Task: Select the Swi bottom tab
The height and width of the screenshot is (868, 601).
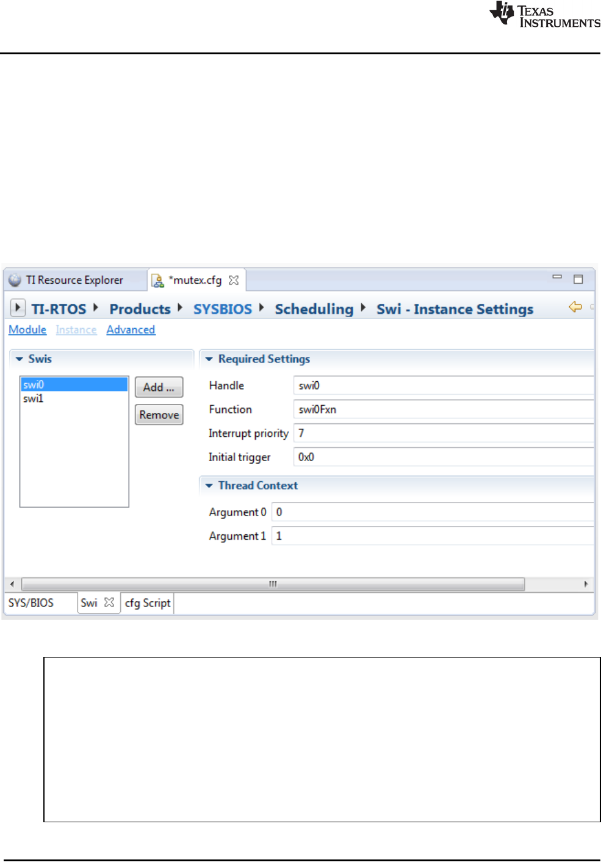Action: [x=89, y=603]
